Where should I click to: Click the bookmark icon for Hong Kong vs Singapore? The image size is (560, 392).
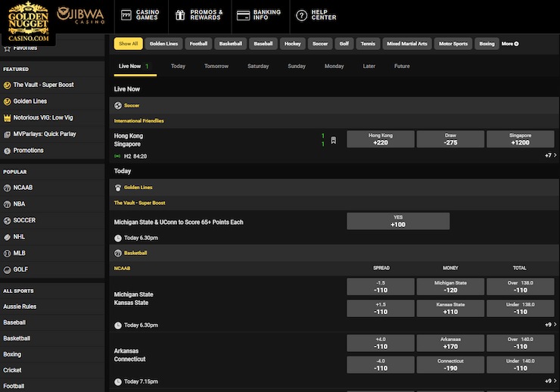tap(333, 140)
